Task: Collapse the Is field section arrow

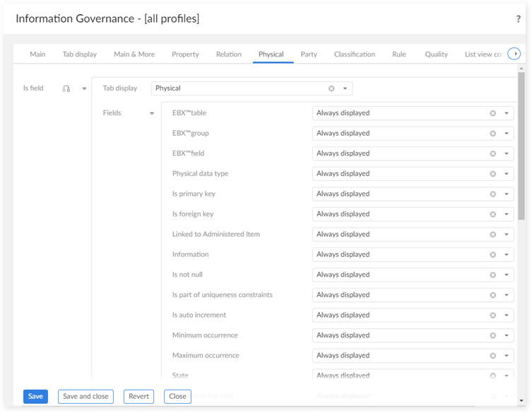Action: (84, 88)
